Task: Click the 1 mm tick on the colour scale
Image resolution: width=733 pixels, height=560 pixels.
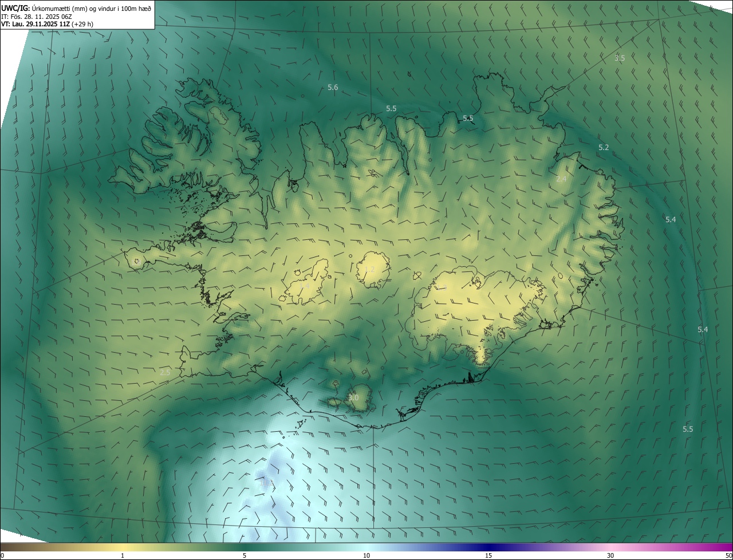Action: point(123,555)
